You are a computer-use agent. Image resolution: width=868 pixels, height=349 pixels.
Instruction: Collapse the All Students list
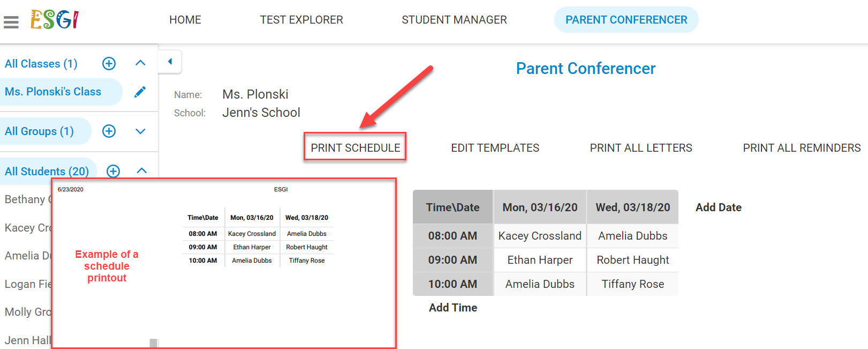[142, 170]
